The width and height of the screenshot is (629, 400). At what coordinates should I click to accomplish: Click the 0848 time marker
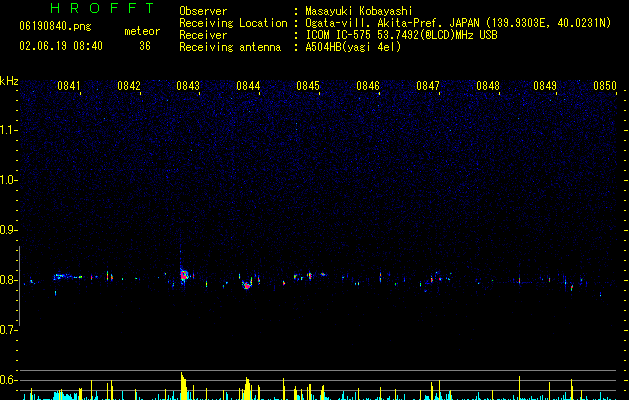pos(488,86)
